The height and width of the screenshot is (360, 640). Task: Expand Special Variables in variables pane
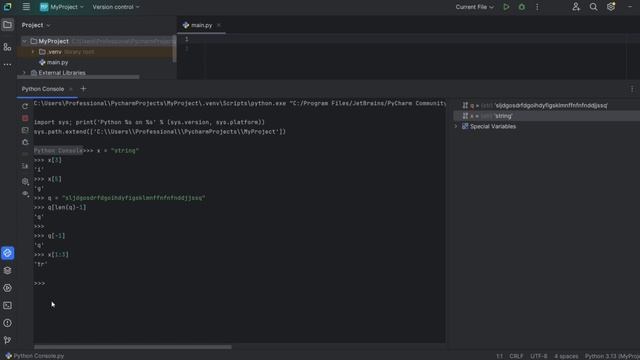coord(456,127)
